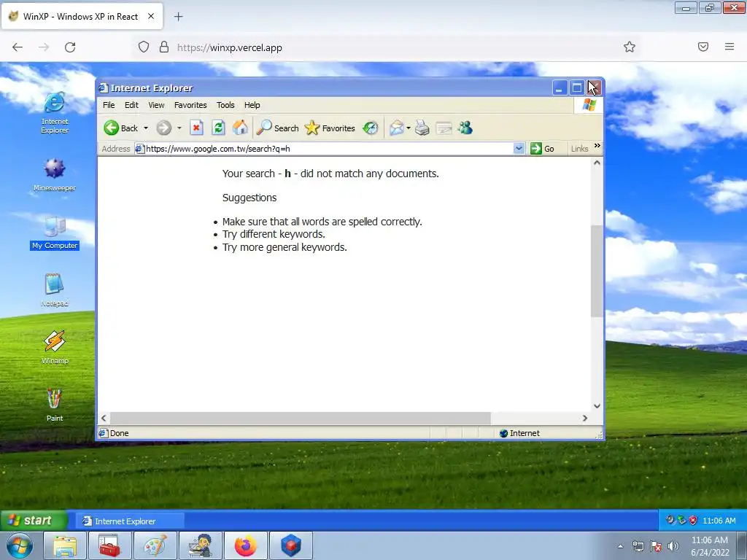Open the Favorites menu in menu bar
747x560 pixels.
190,105
